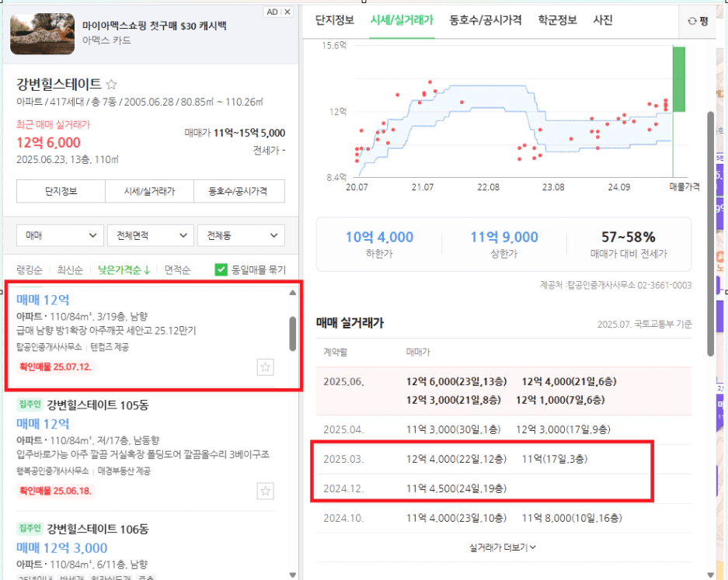
Task: Sort listings by 면적순
Action: click(x=177, y=270)
